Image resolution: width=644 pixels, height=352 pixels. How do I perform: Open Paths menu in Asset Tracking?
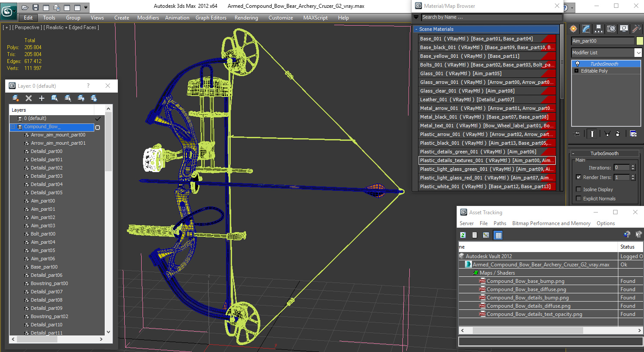[x=500, y=223]
